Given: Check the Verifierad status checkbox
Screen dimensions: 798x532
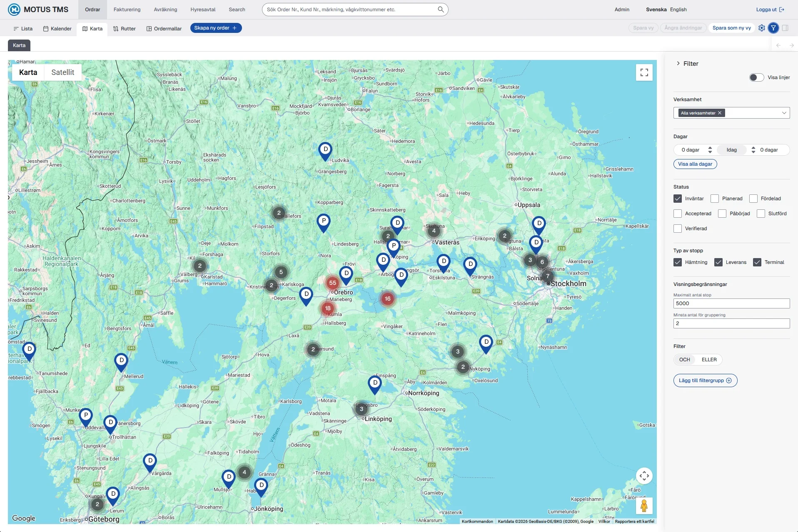Looking at the screenshot, I should [x=678, y=229].
